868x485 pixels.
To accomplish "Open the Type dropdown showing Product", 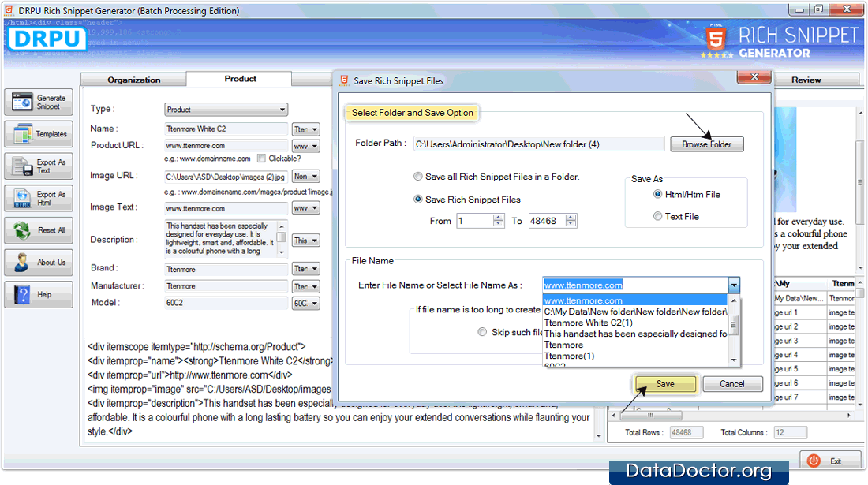I will [226, 110].
